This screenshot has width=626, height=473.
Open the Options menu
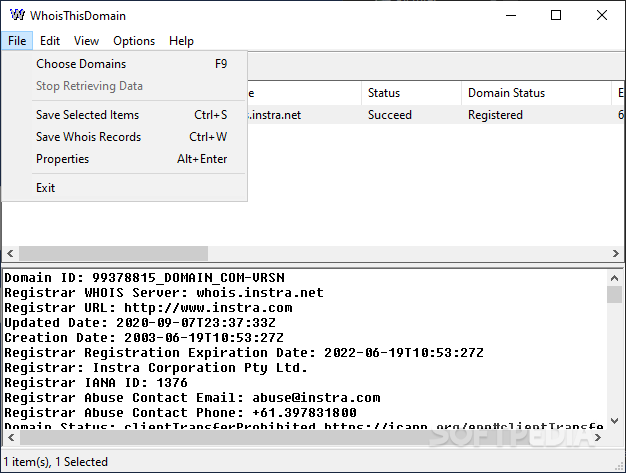click(134, 41)
